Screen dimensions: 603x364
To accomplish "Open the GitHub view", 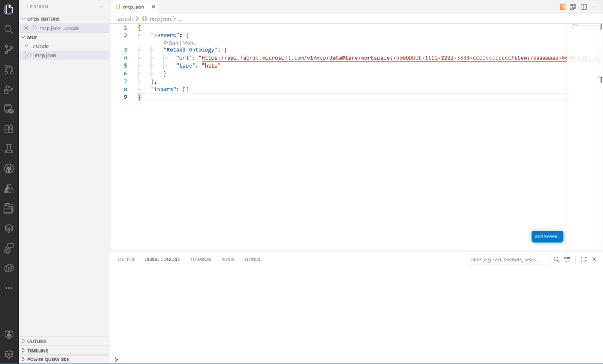I will pyautogui.click(x=9, y=168).
